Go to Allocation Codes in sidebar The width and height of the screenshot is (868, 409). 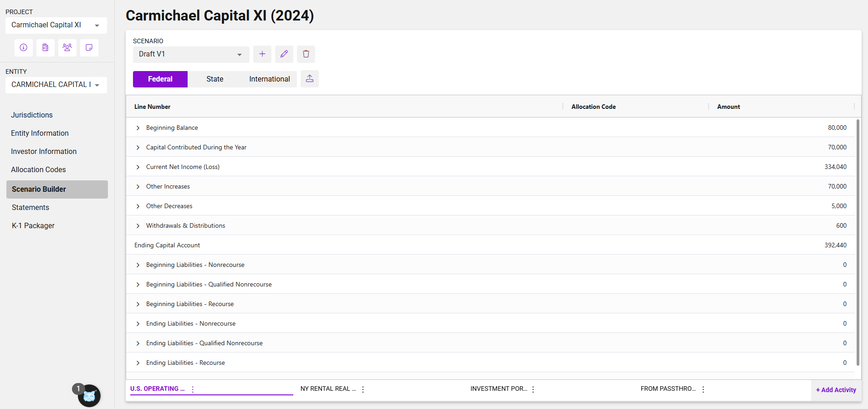pos(38,169)
